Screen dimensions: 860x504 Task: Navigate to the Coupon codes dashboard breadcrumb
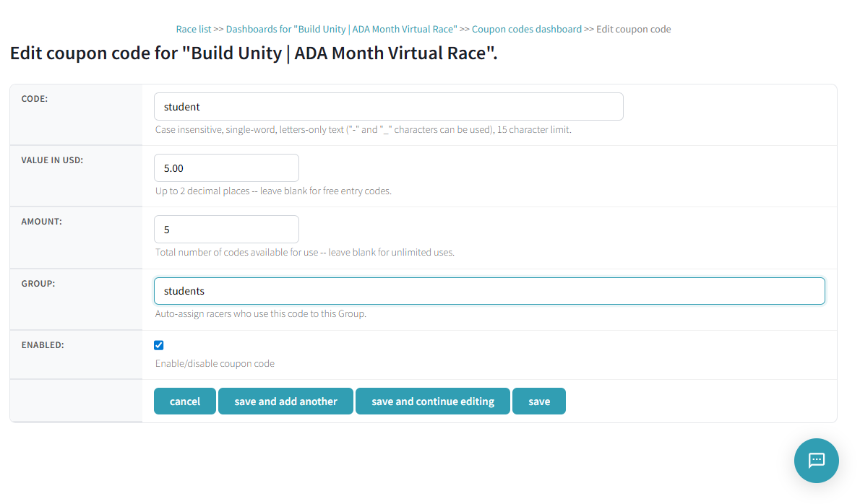[526, 29]
